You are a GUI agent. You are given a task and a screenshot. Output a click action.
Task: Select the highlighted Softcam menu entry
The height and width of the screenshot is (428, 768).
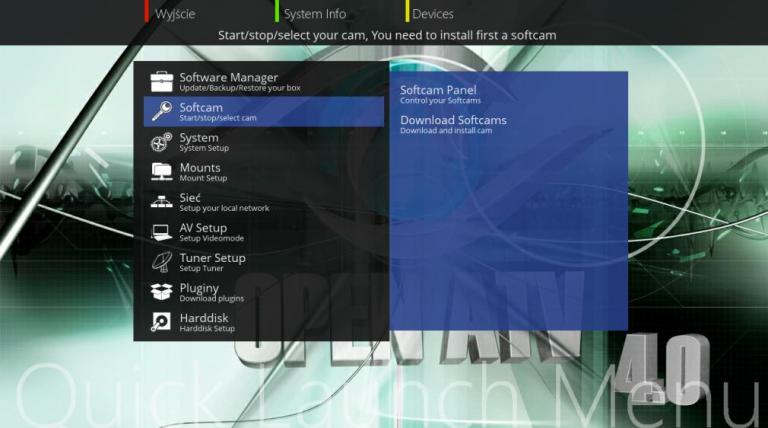(264, 112)
